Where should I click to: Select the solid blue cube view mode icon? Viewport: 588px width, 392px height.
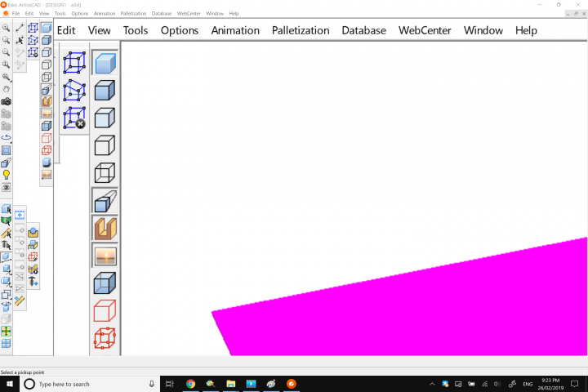[x=105, y=91]
